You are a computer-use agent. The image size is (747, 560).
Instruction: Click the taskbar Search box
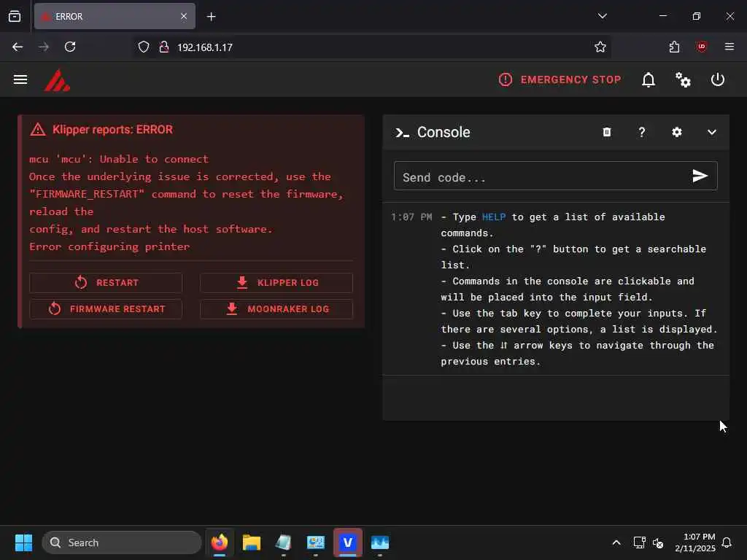(x=122, y=542)
